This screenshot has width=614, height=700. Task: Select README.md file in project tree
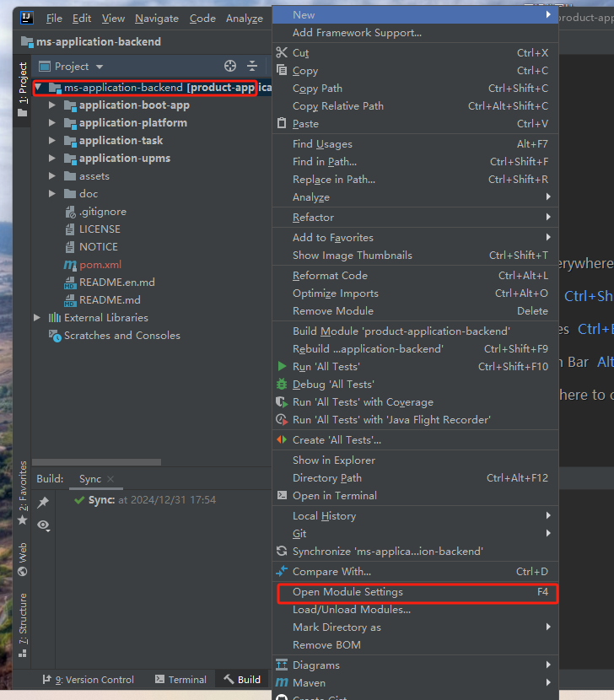pyautogui.click(x=110, y=300)
